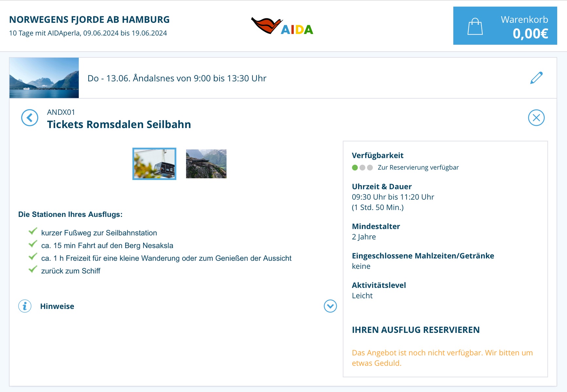Click checkmark beside kurzer Fußweg zur Seilbahnstation
This screenshot has height=392, width=567.
click(x=33, y=232)
